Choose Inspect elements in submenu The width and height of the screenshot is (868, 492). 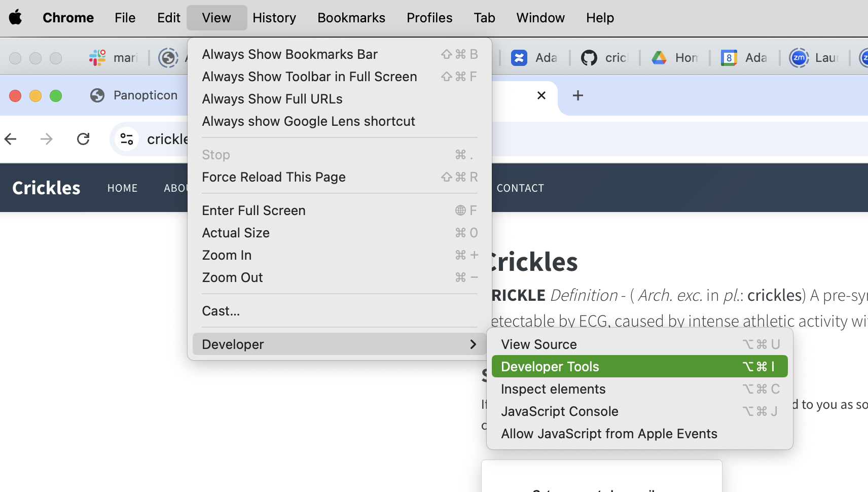(x=639, y=389)
